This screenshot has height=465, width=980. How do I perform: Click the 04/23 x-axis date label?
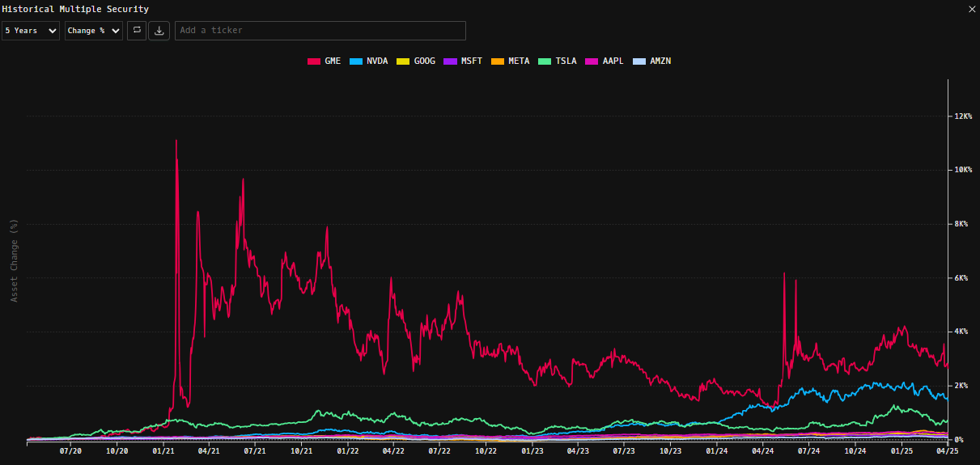click(x=578, y=451)
